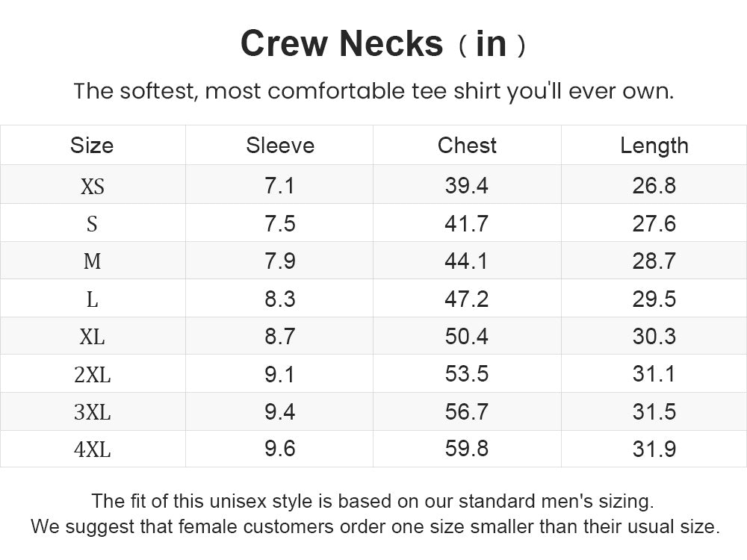Screen dimensions: 747x560
Task: Select the XL size row label
Action: coord(92,337)
